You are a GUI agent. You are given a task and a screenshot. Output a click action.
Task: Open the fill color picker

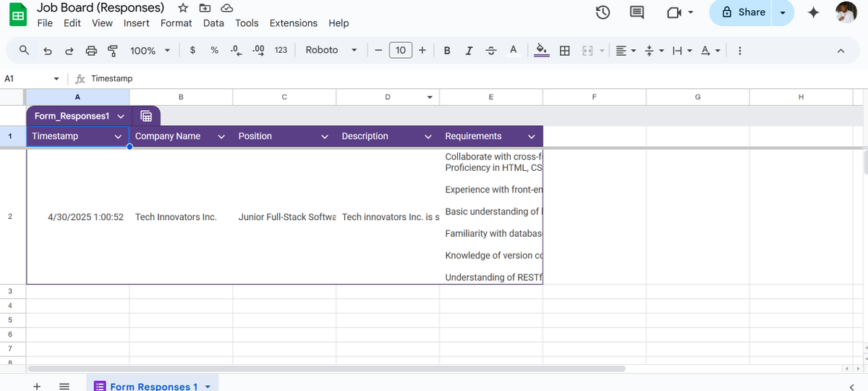[x=542, y=50]
